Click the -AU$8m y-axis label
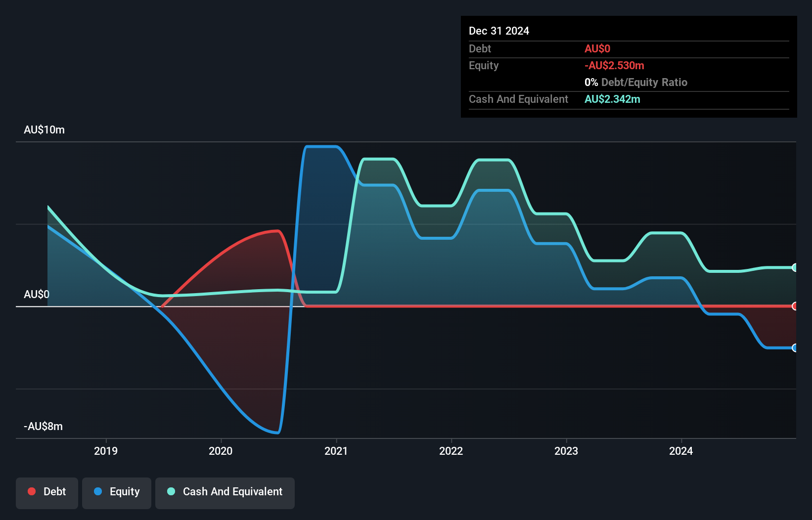 click(x=44, y=427)
